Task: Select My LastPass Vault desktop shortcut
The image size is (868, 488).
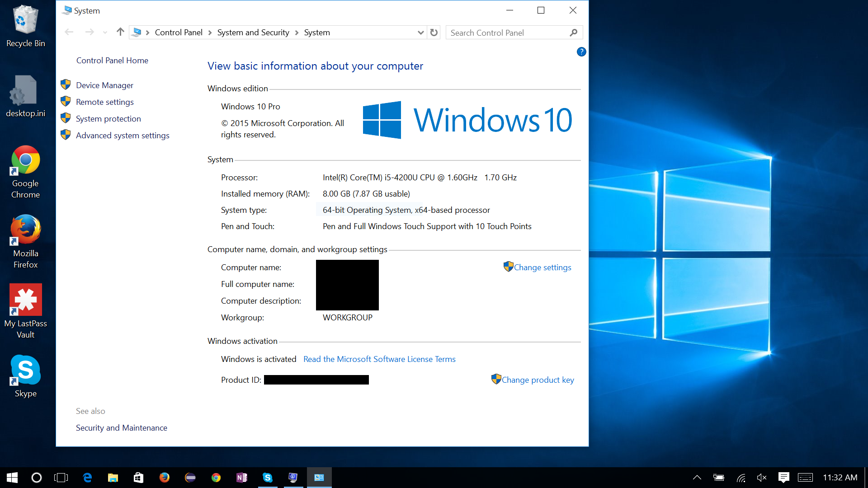Action: [x=26, y=312]
